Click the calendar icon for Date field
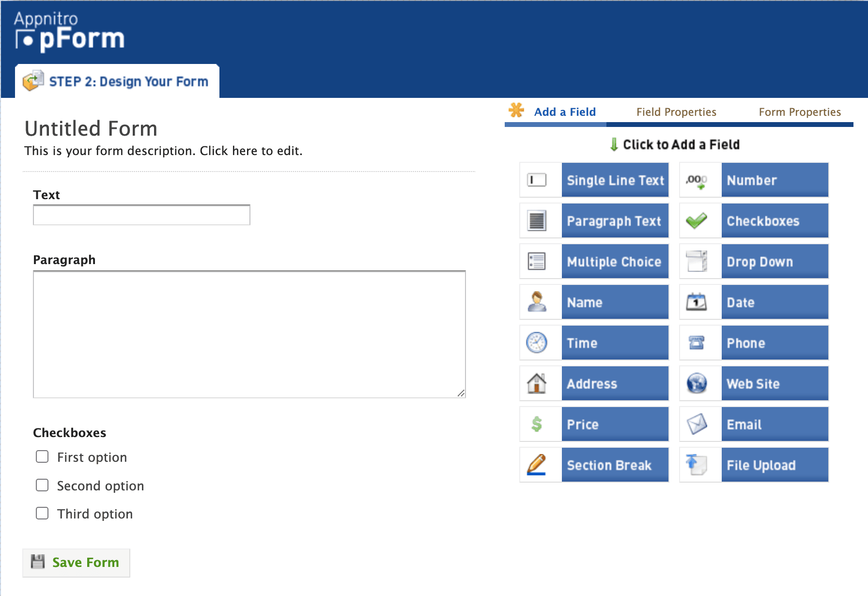Screen dimensions: 868x596 [697, 302]
